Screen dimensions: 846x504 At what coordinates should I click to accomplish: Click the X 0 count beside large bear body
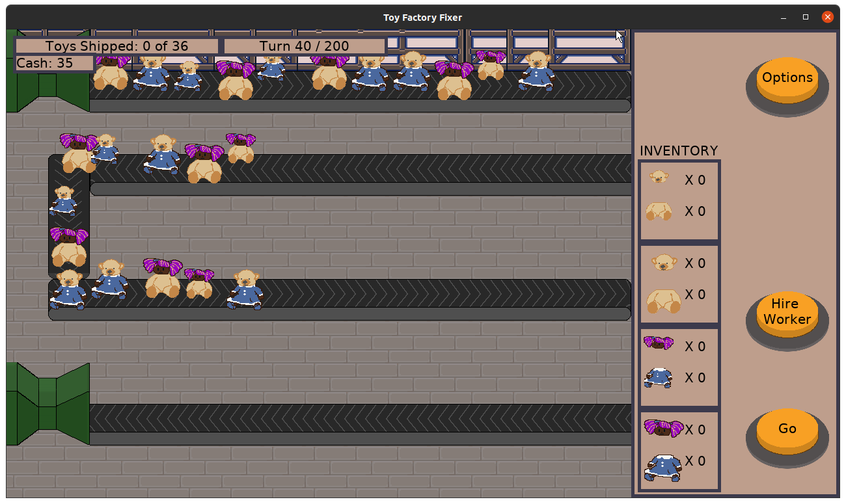pyautogui.click(x=695, y=295)
